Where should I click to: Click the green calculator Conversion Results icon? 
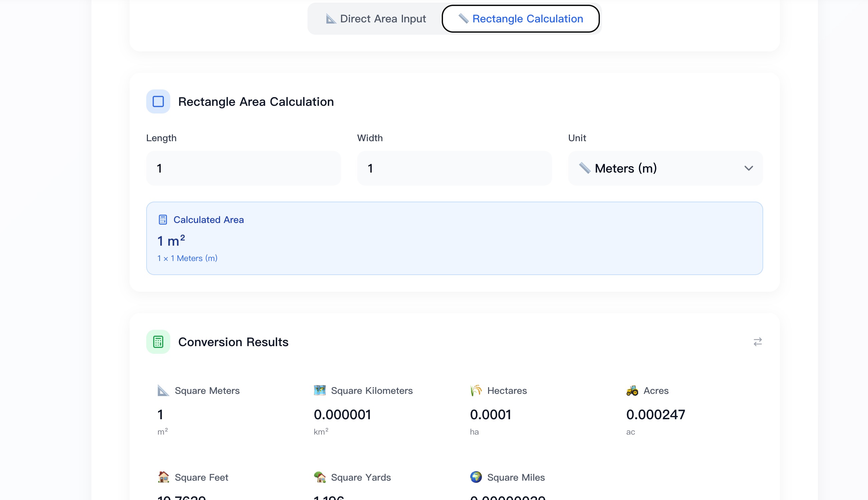coord(158,342)
